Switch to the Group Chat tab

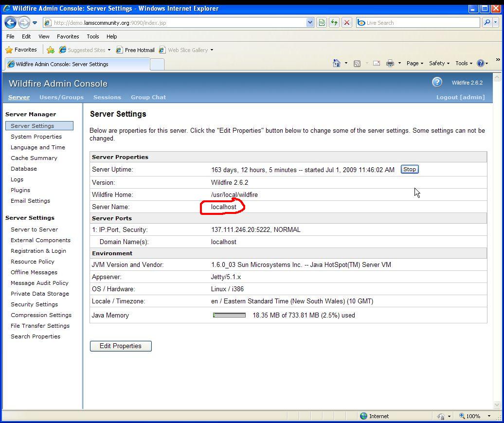[x=148, y=97]
